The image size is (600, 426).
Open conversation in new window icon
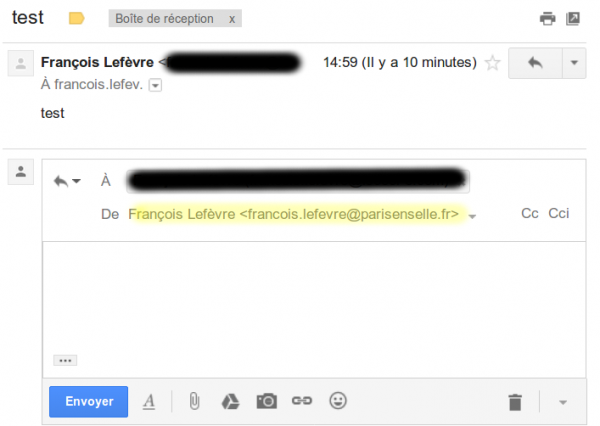point(573,18)
